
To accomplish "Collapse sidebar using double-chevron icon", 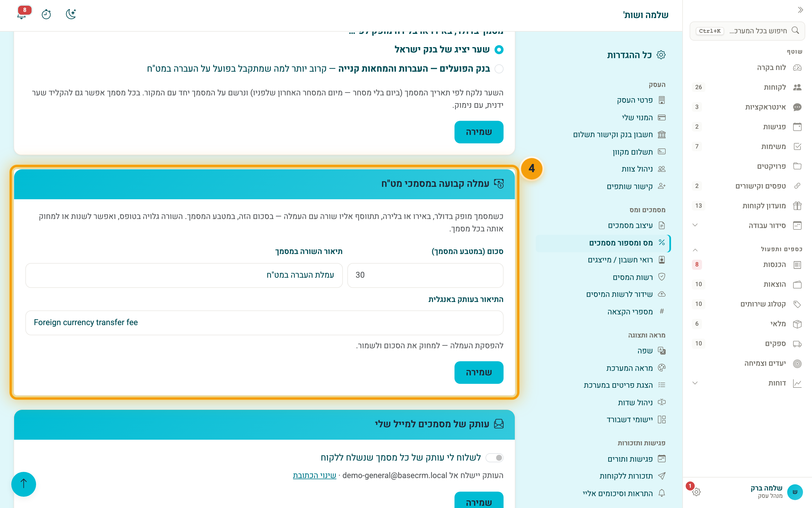I will [800, 10].
